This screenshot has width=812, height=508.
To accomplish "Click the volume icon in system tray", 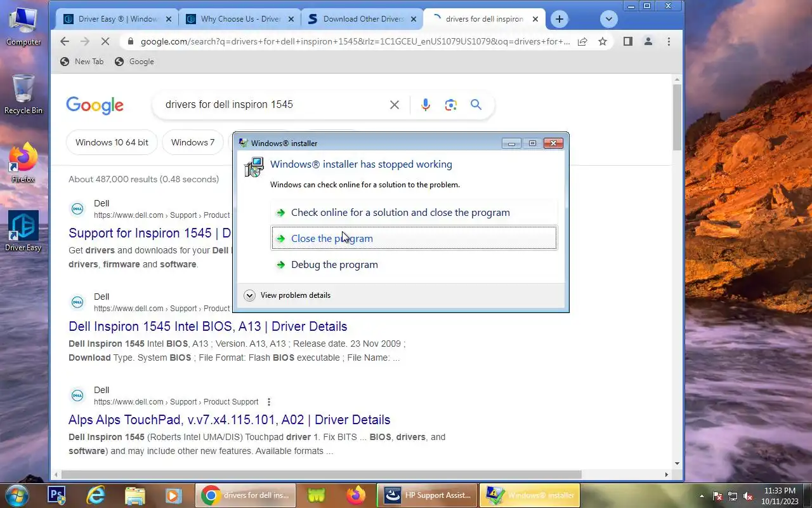I will pyautogui.click(x=748, y=496).
